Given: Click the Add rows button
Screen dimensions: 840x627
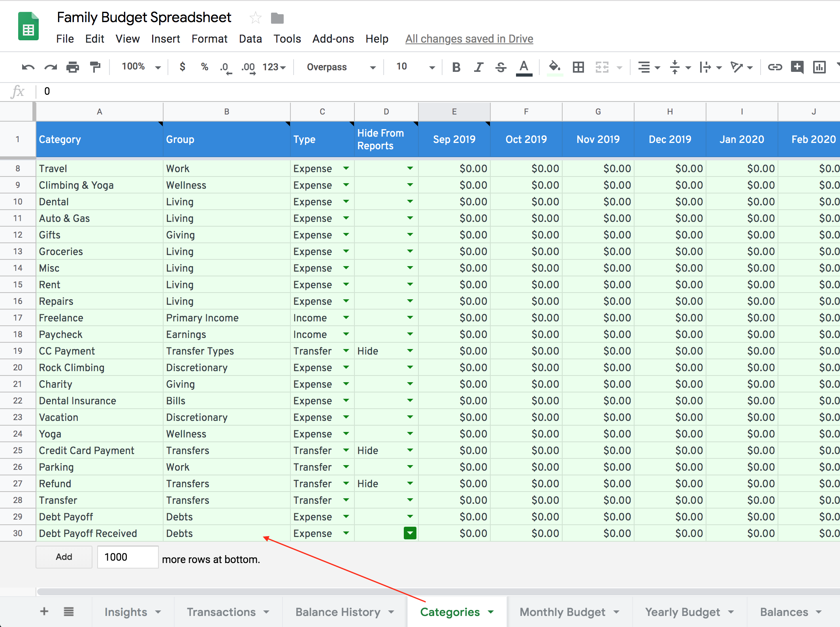Looking at the screenshot, I should (x=64, y=557).
